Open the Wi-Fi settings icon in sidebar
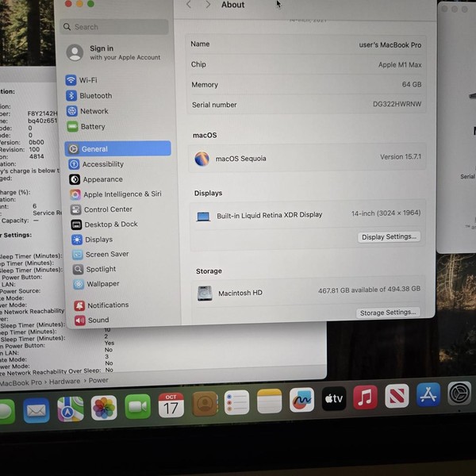Viewport: 476px width, 476px height. click(x=71, y=80)
